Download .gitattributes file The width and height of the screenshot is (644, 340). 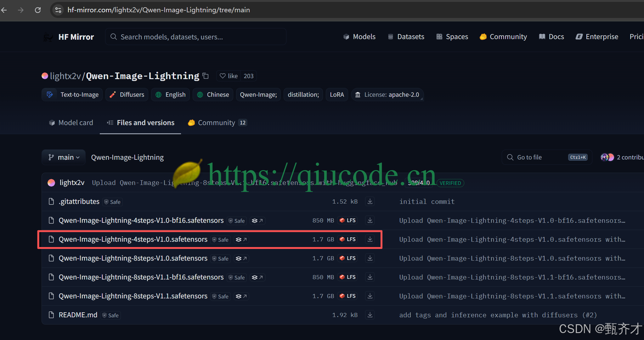click(x=370, y=201)
